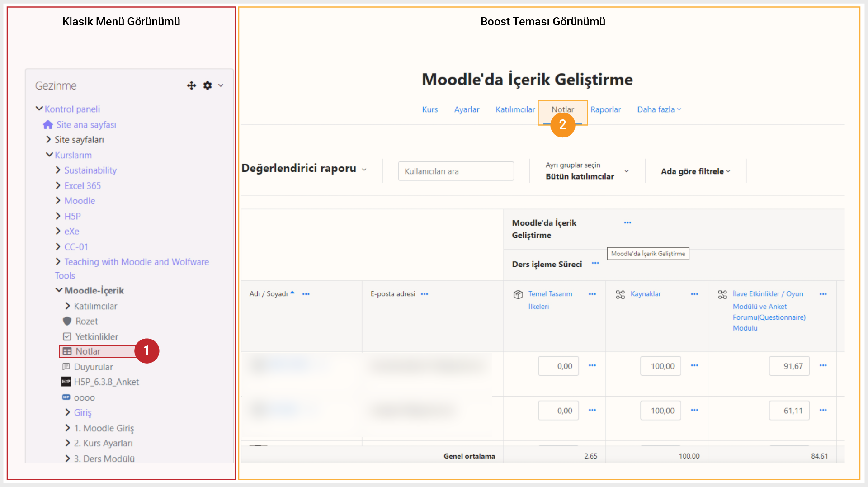Click the Yetkinlikler checkmark icon
This screenshot has width=868, height=487.
point(67,336)
